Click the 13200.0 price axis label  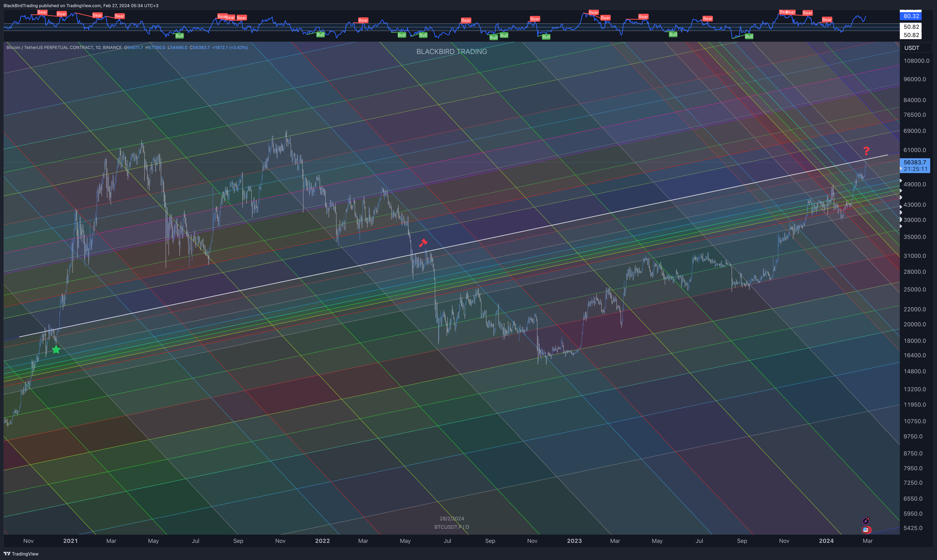pos(915,389)
